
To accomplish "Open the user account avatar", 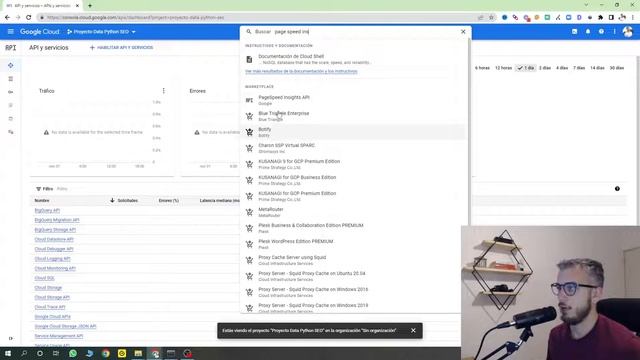I will point(628,31).
